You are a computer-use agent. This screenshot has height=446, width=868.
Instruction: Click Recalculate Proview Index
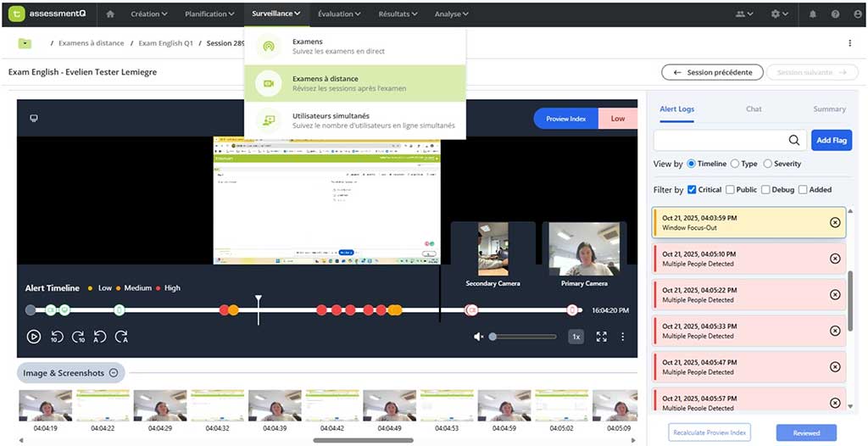click(x=709, y=432)
